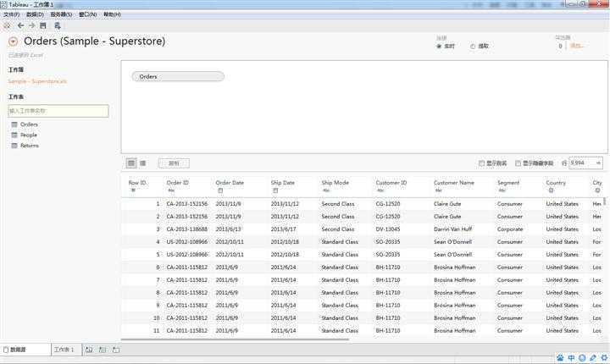
Task: Click Order ID Abc type icon
Action: coord(171,190)
